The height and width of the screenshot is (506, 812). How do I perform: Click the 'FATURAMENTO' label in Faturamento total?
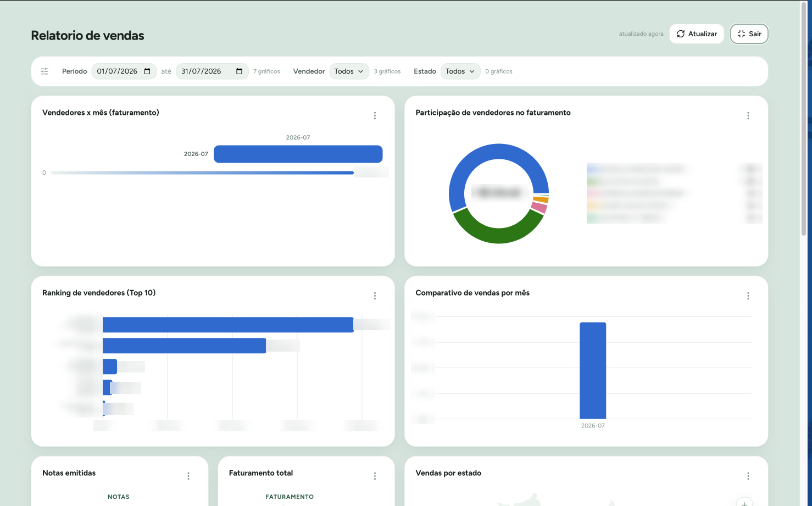point(290,497)
